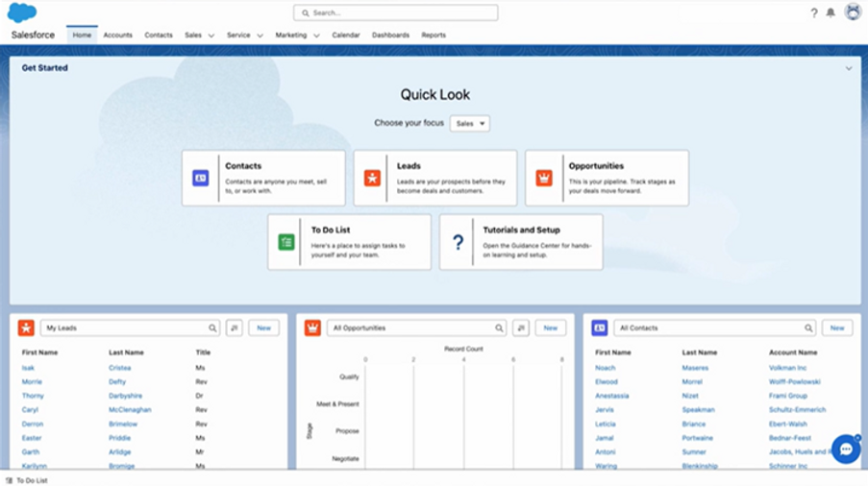
Task: Open the To Do List card title
Action: [331, 230]
